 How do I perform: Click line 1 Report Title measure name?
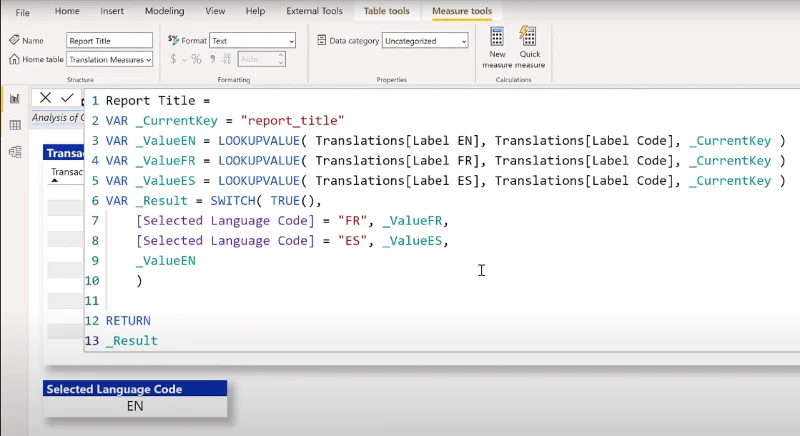(151, 100)
